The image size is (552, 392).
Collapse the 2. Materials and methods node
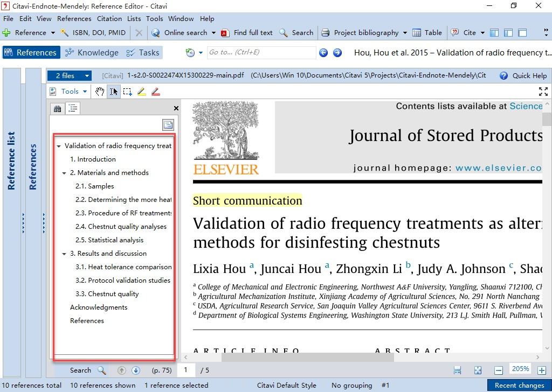pos(64,173)
